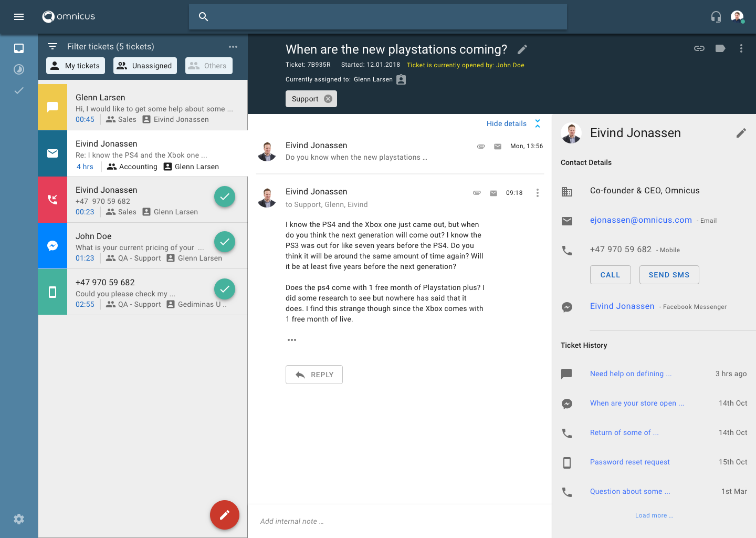Viewport: 756px width, 538px height.
Task: Click the Add internal note field
Action: click(x=400, y=521)
